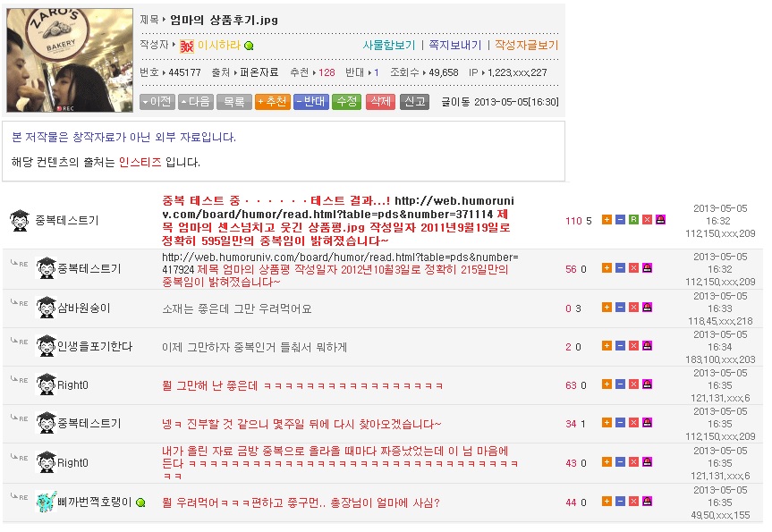Open 사물함보기 link
This screenshot has height=532, width=772.
pos(389,46)
